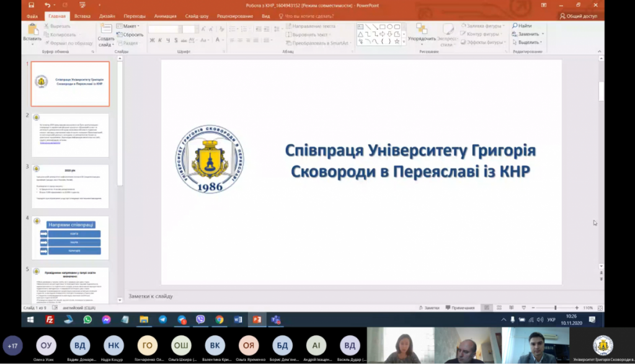Click the Viber icon in the taskbar

(200, 319)
